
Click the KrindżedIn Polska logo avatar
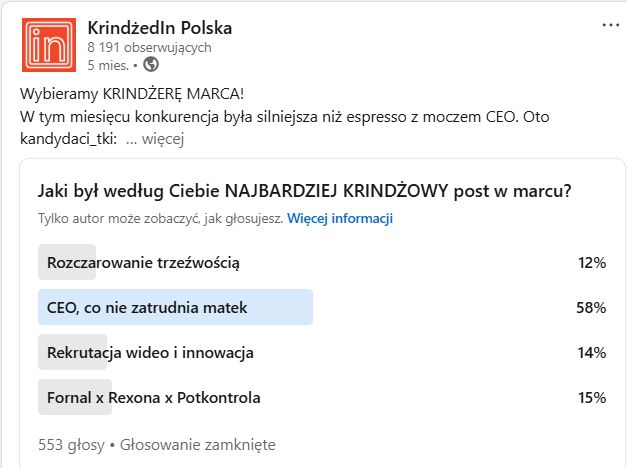[47, 43]
